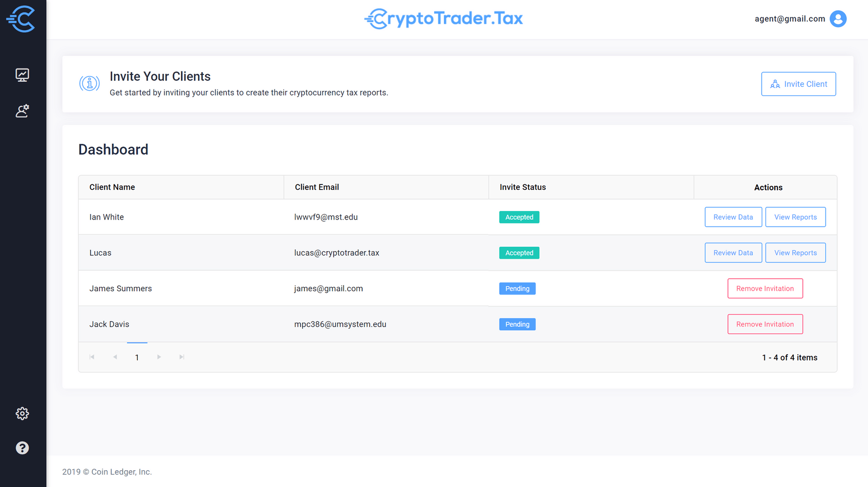The image size is (868, 487).
Task: Click Accepted badge in Lucas row
Action: [x=519, y=253]
